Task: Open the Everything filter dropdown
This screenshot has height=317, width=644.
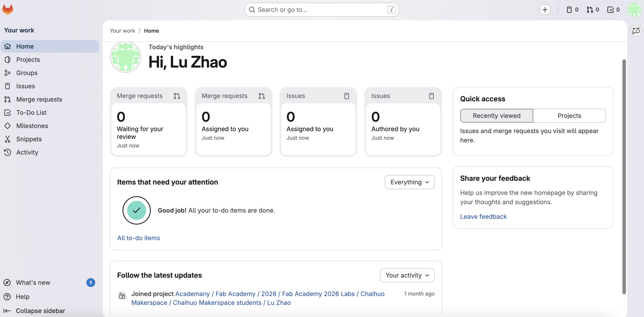Action: tap(409, 182)
